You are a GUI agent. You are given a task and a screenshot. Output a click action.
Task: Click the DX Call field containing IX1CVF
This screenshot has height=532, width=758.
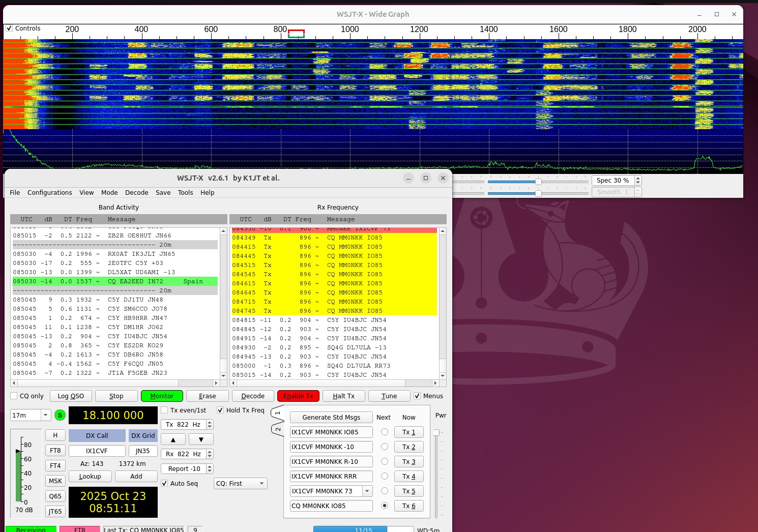[97, 451]
